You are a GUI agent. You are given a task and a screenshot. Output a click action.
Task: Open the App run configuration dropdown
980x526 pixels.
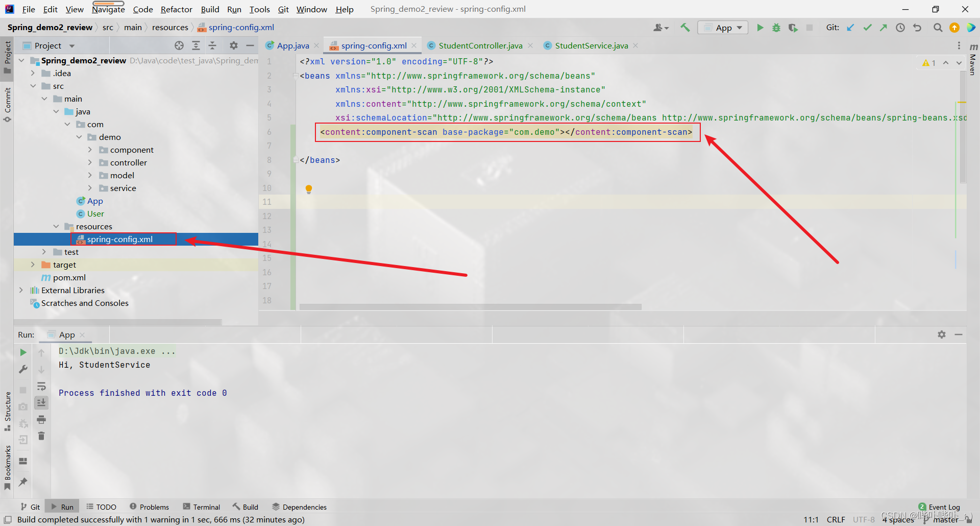click(x=723, y=28)
